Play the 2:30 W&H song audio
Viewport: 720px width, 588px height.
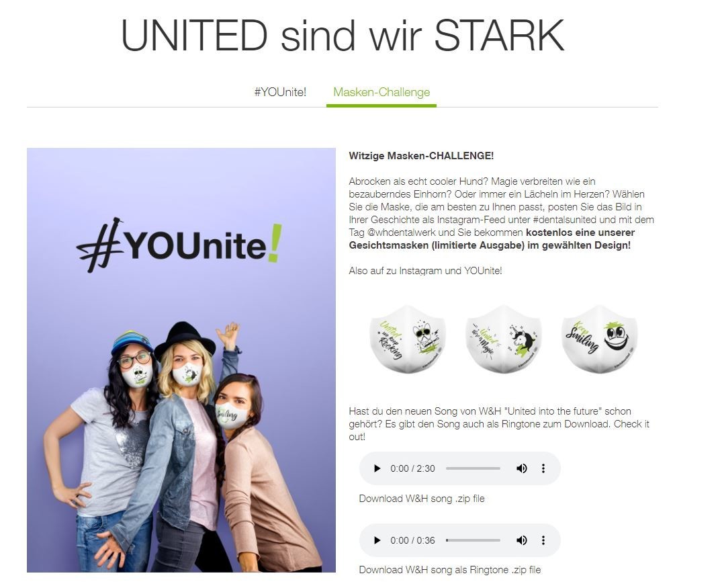coord(377,468)
